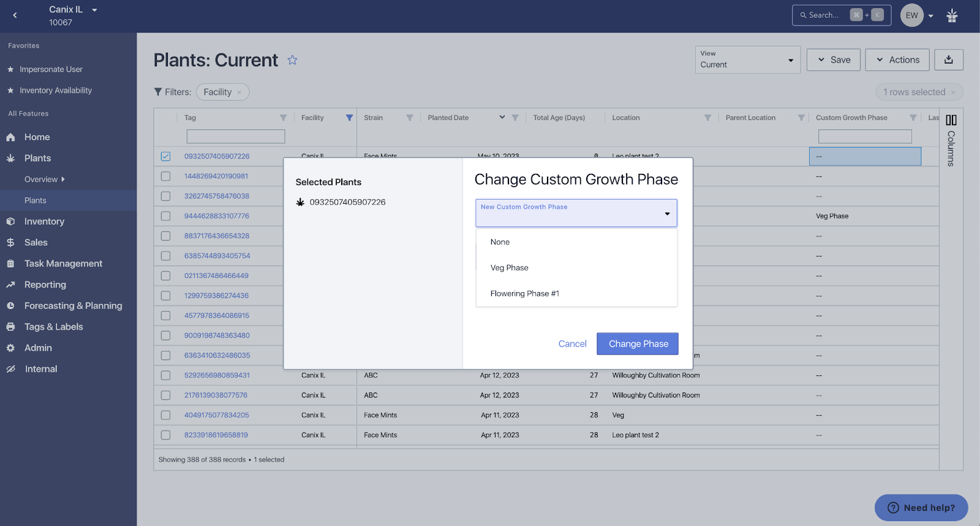Open the Columns side panel
Image resolution: width=980 pixels, height=526 pixels.
point(951,140)
